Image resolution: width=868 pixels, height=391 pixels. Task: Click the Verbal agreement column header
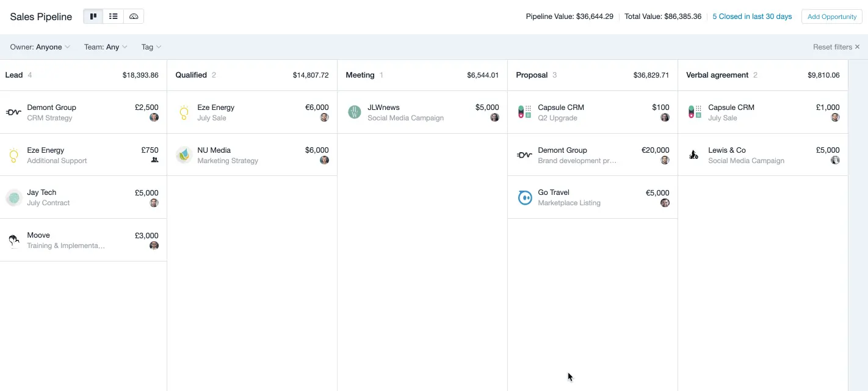pyautogui.click(x=717, y=75)
